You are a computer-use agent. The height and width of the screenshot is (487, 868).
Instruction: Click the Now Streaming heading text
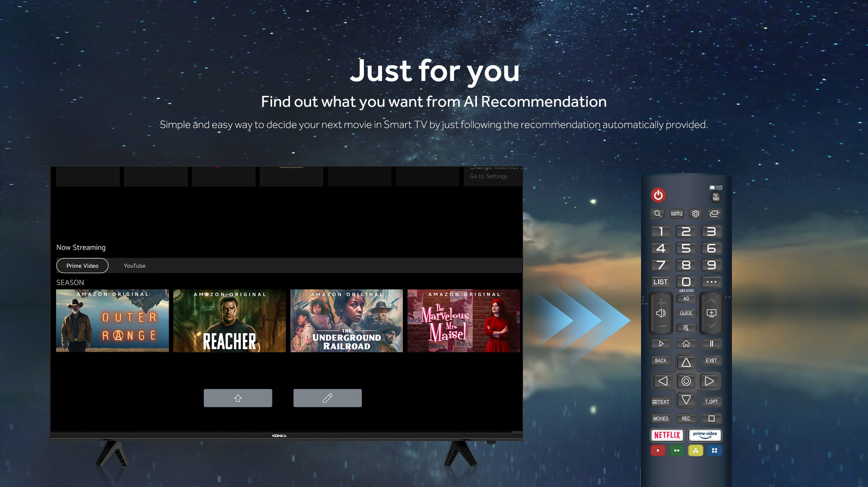[x=81, y=247]
